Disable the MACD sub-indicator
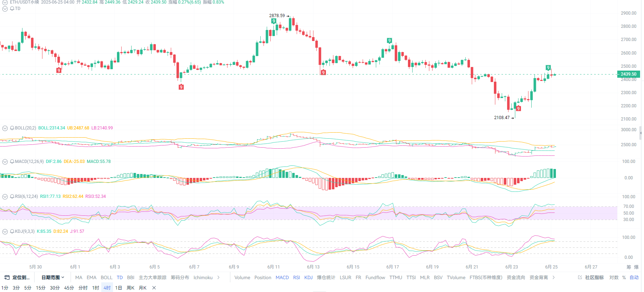 (x=282, y=277)
